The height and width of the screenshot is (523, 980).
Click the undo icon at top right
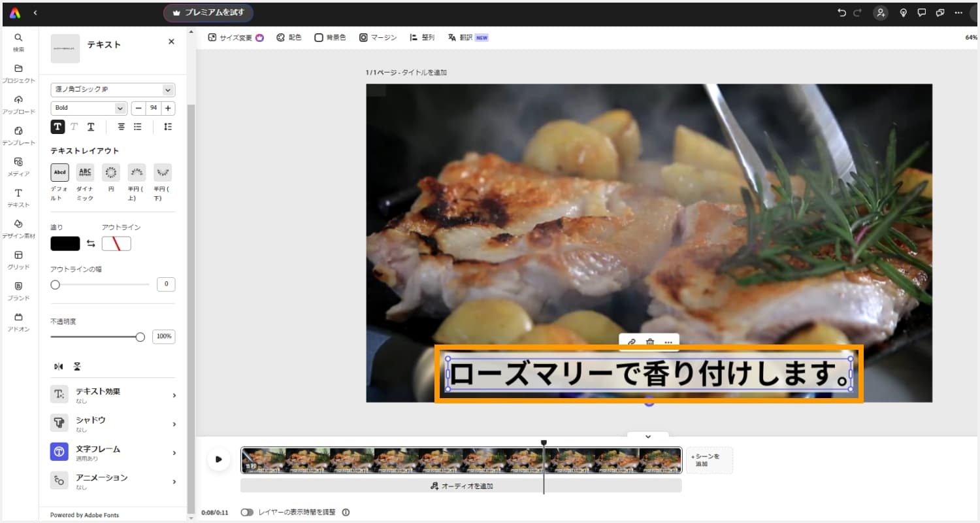click(841, 12)
